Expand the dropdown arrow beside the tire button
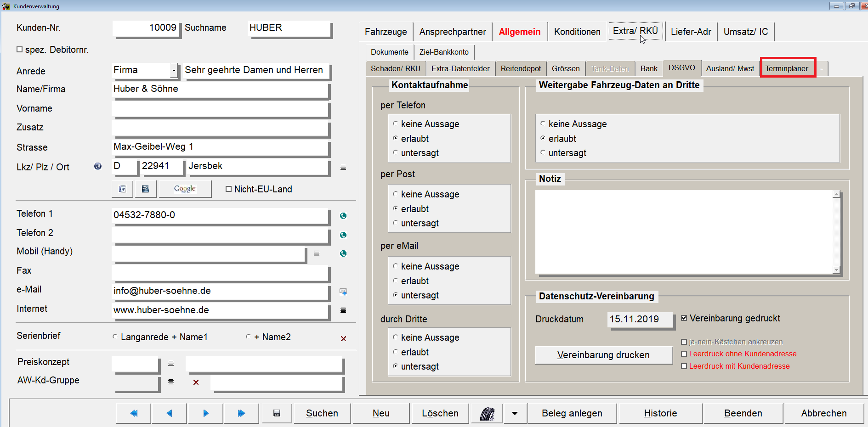868x427 pixels. coord(515,413)
